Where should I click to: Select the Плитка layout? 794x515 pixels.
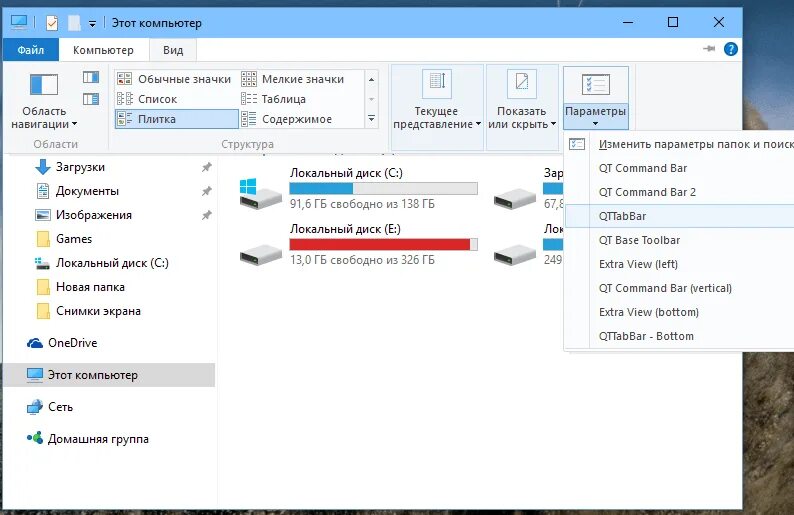[x=177, y=119]
